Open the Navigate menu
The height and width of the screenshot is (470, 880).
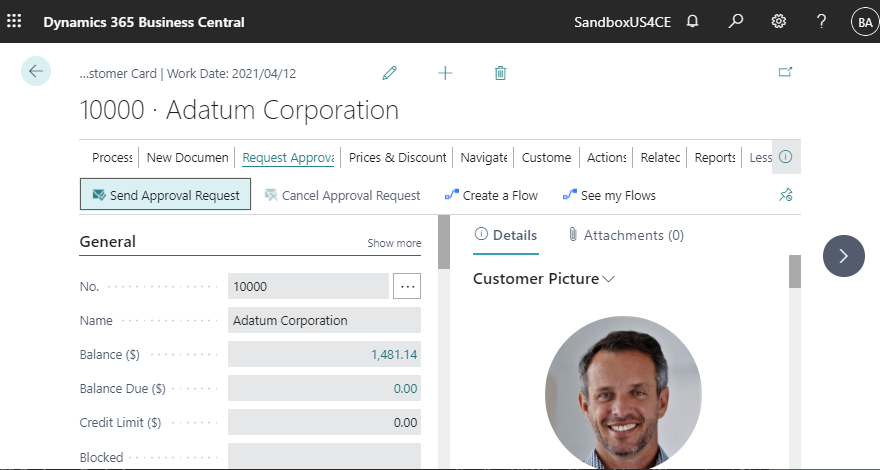tap(483, 158)
